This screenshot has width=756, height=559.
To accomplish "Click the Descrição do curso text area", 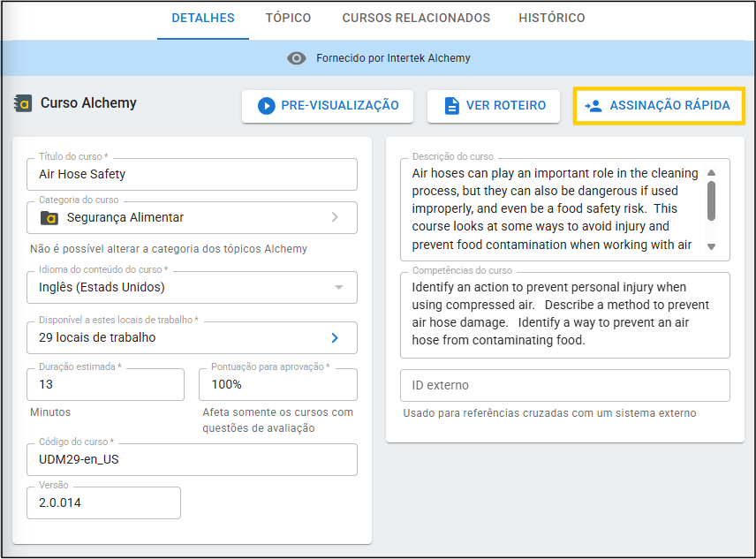I will [x=564, y=209].
